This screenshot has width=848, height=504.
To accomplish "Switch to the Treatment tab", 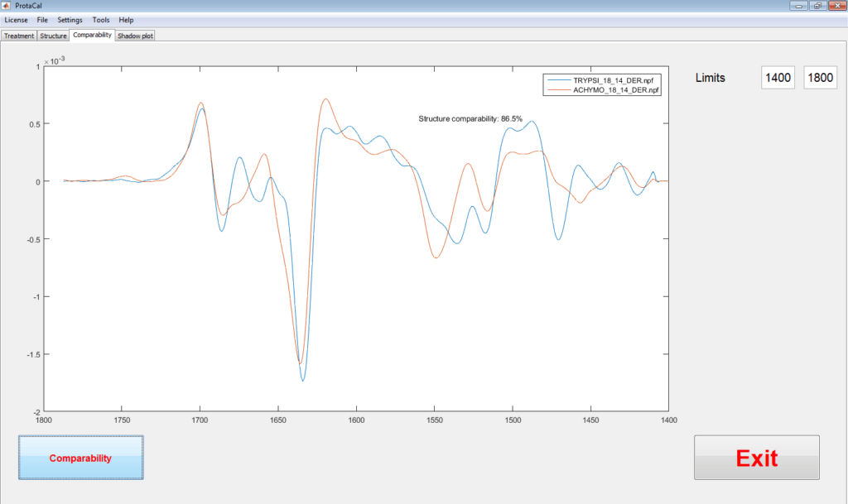I will (19, 36).
